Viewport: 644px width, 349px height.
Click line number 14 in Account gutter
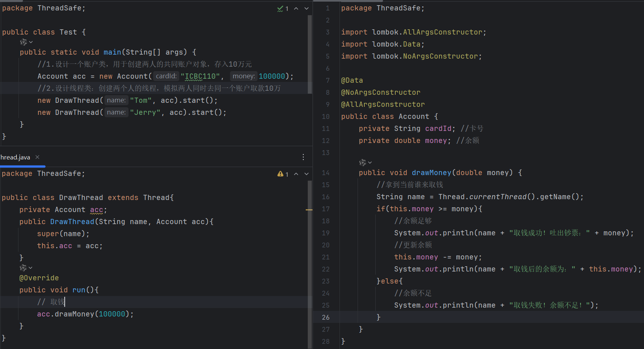326,173
